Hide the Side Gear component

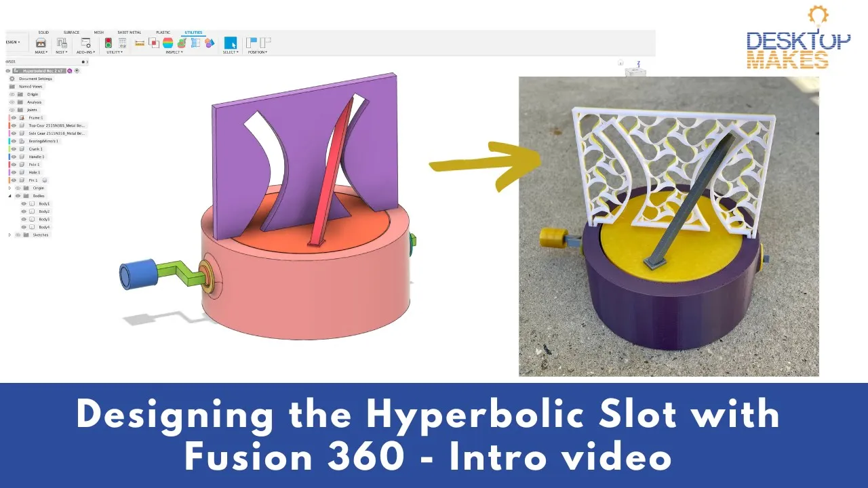coord(14,133)
